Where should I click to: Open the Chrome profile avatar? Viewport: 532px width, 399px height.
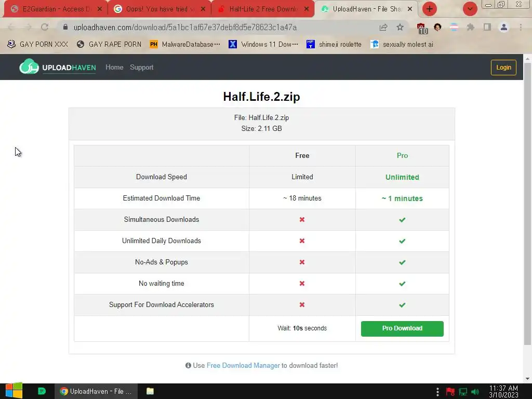tap(504, 27)
